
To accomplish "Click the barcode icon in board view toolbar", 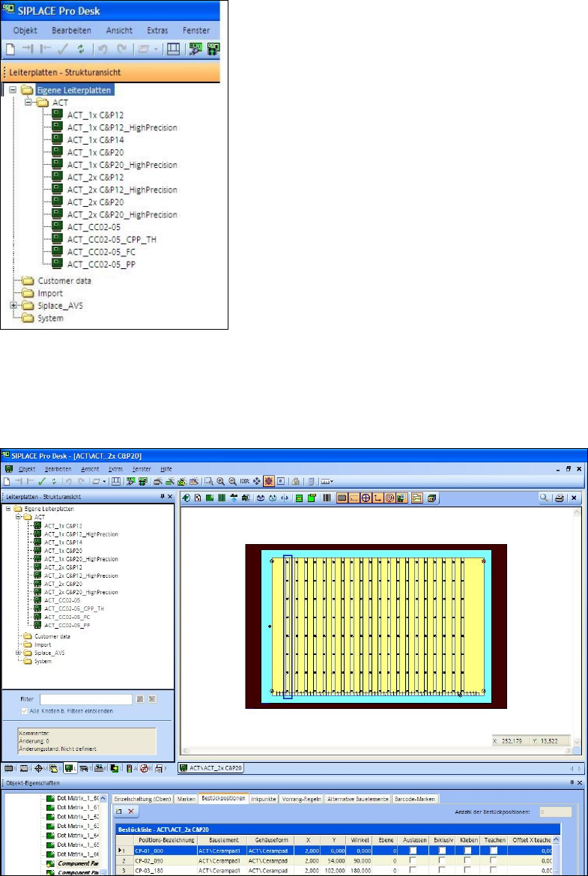I will pos(327,498).
